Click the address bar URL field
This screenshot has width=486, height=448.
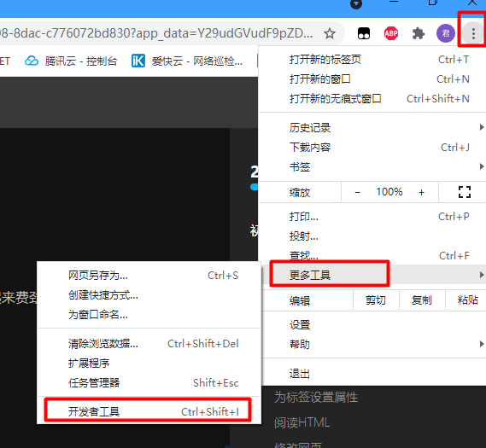tap(156, 33)
